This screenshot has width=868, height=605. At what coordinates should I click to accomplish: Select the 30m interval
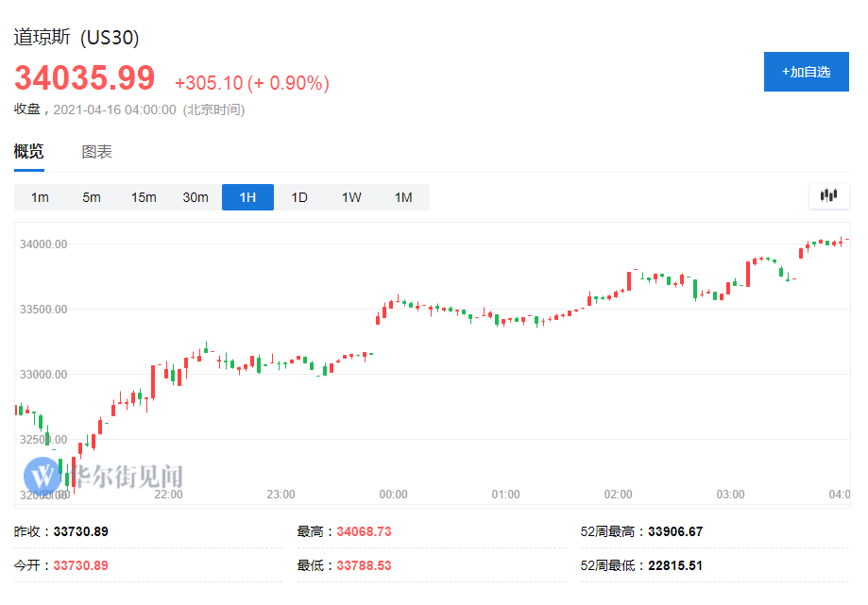[x=196, y=197]
